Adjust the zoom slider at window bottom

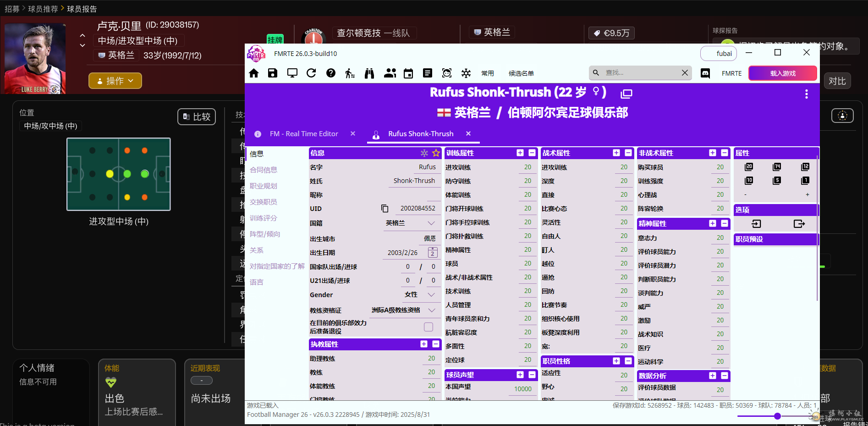click(777, 416)
